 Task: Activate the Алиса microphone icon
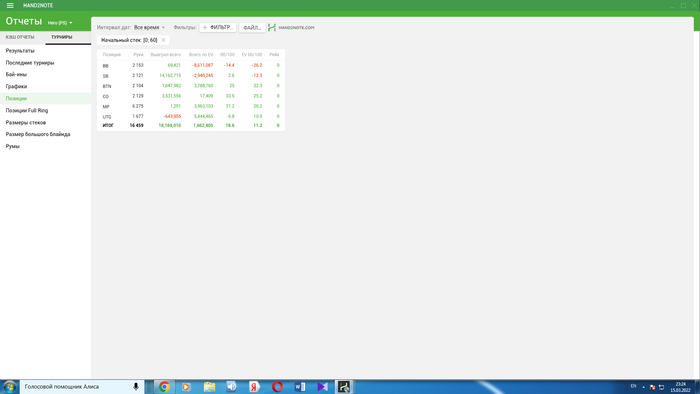[136, 387]
